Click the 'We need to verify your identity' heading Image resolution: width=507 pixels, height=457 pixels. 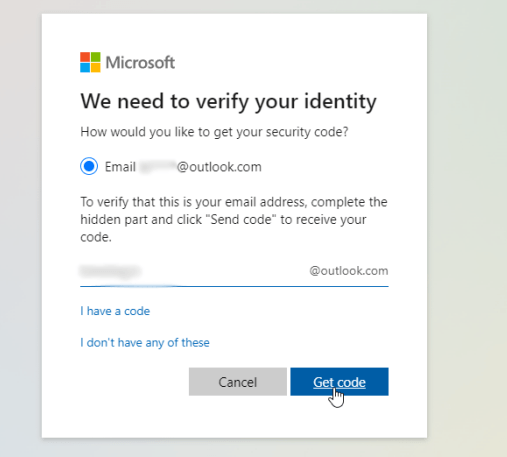point(228,101)
